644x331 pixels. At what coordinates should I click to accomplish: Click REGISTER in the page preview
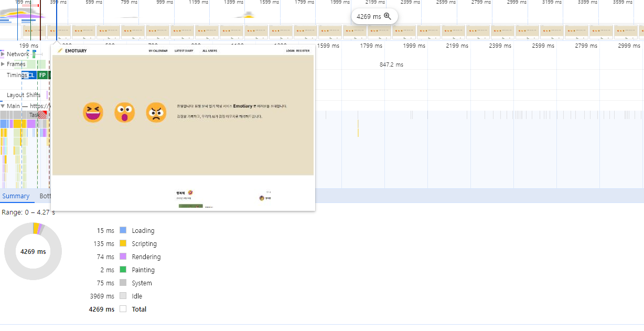click(x=303, y=51)
